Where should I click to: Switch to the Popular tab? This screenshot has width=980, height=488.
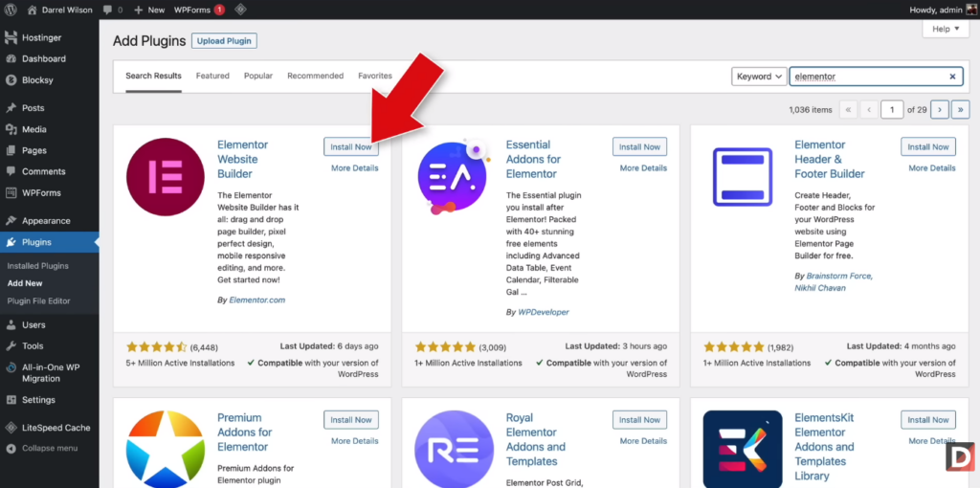click(258, 76)
